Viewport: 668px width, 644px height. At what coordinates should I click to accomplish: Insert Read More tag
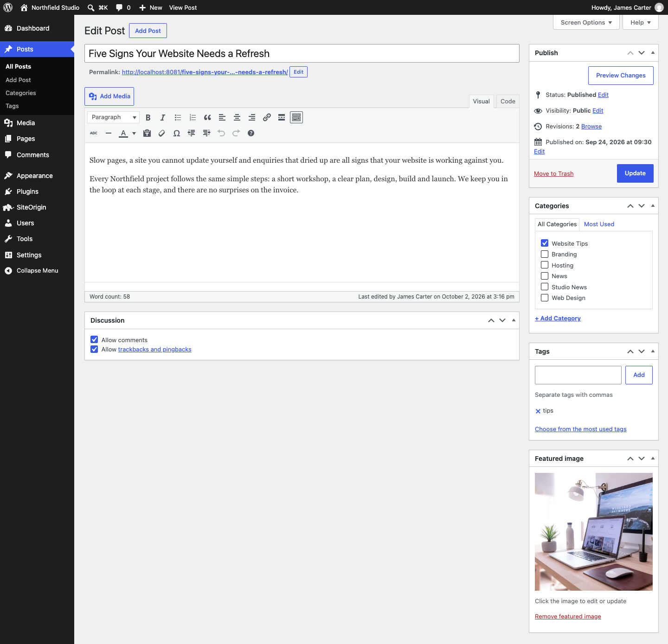pos(282,117)
